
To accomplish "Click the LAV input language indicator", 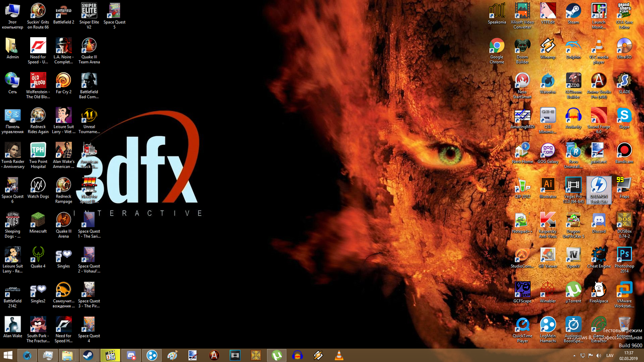I will 610,355.
